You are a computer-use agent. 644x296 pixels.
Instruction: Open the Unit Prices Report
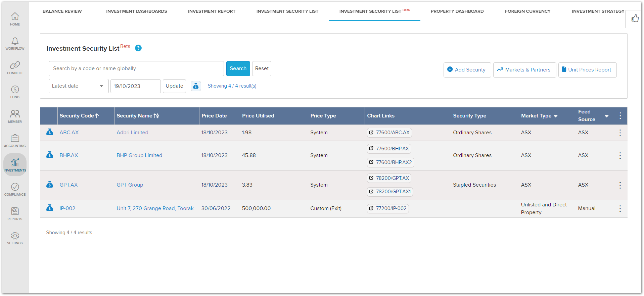pos(587,70)
